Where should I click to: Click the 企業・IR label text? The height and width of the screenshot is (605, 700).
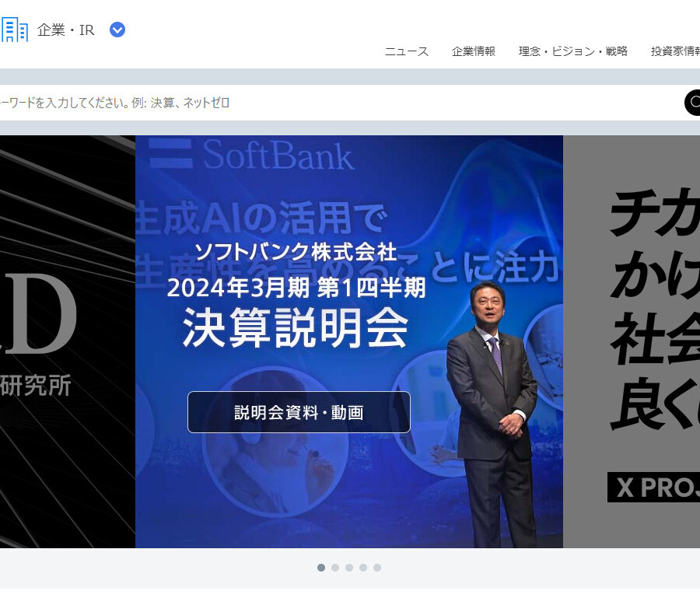65,30
